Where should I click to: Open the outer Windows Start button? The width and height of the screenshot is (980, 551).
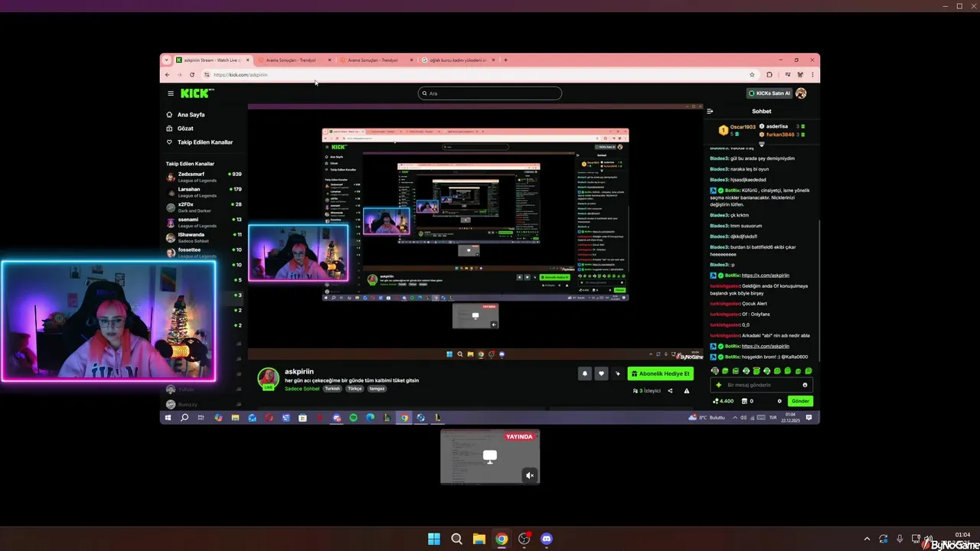pyautogui.click(x=434, y=539)
